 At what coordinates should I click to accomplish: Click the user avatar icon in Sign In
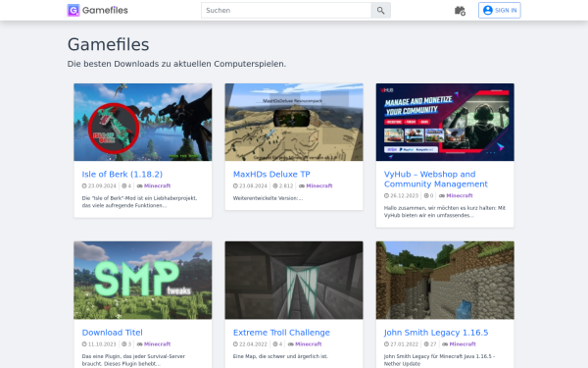[x=487, y=10]
